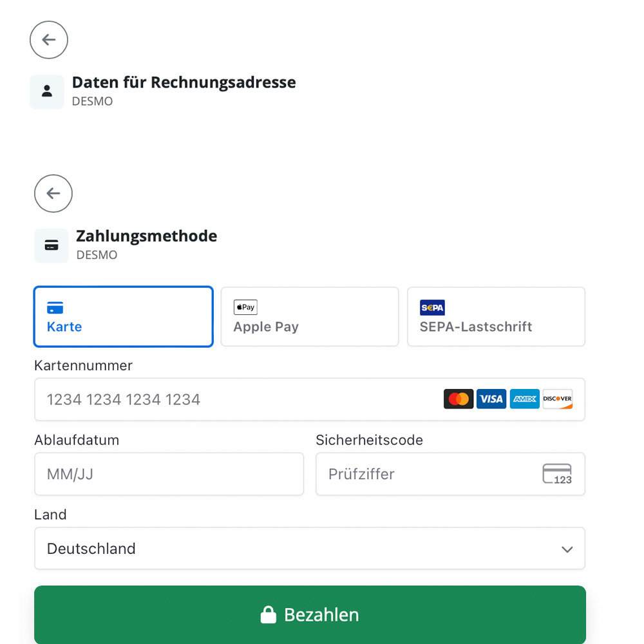Screen dimensions: 644x644
Task: Click the Mastercard logo in card field
Action: (x=459, y=399)
